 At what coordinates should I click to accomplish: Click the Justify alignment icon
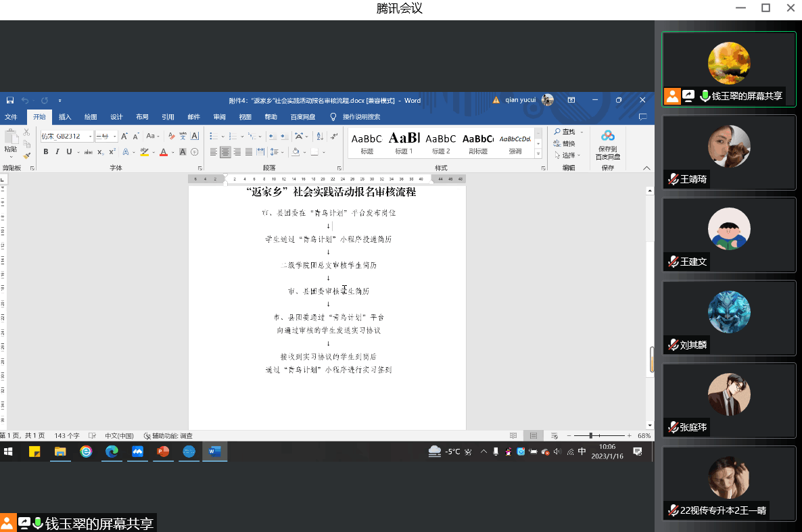[x=248, y=152]
